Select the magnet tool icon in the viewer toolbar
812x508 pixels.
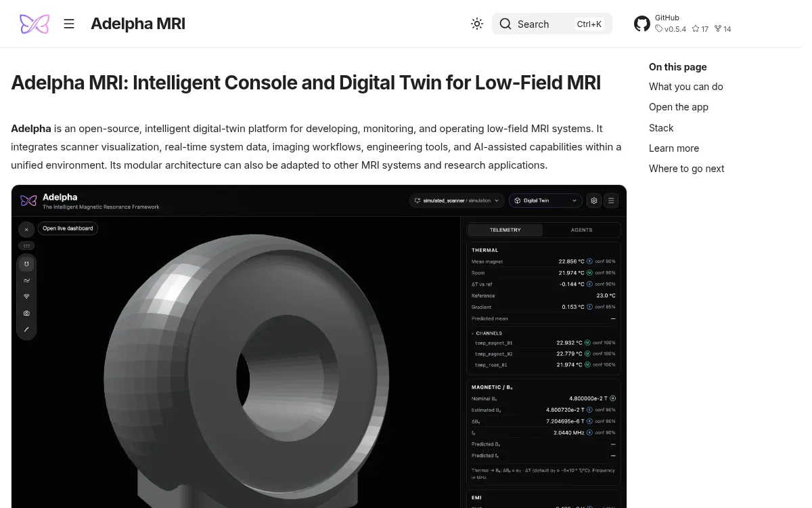(x=26, y=263)
